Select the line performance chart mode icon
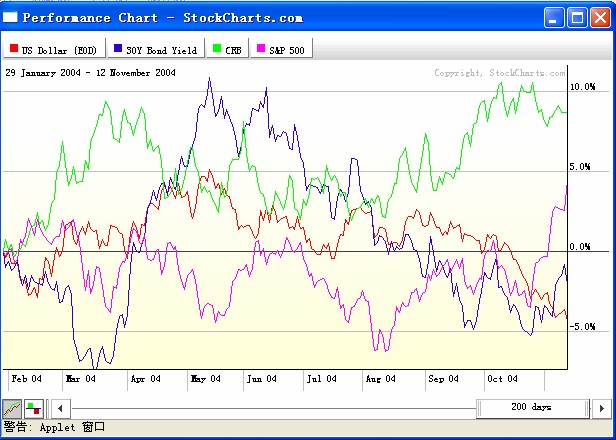 click(x=12, y=409)
